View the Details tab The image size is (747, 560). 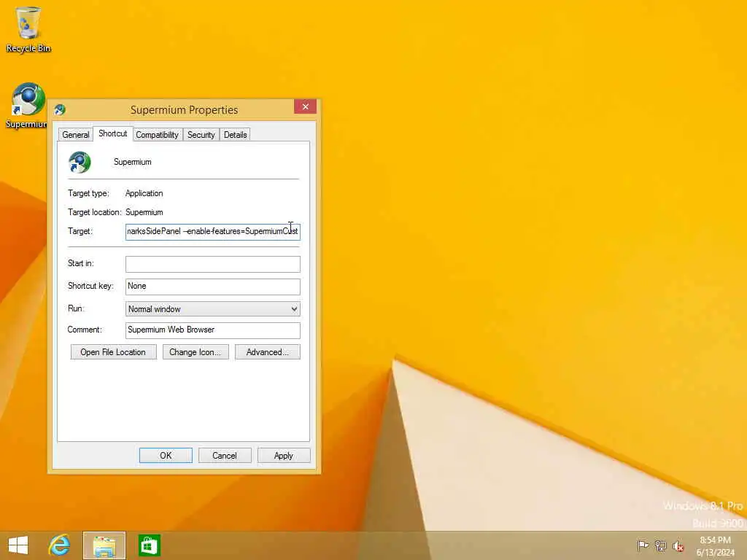point(236,135)
